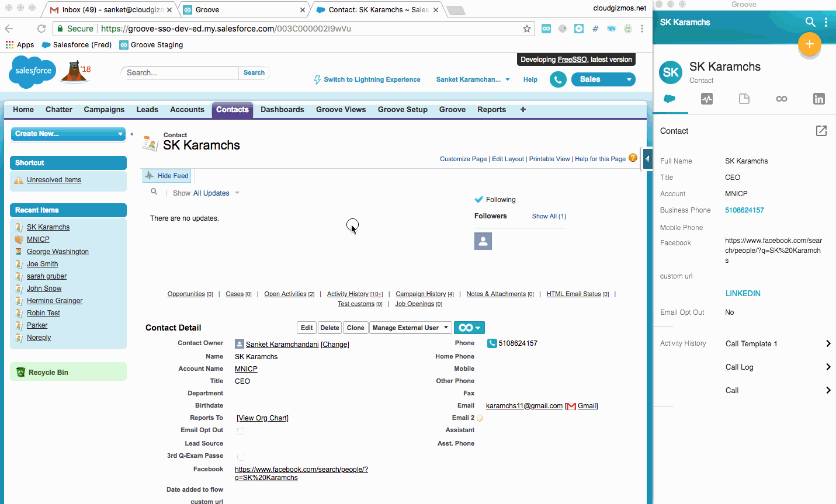Screen dimensions: 836x504
Task: Open Groove panel more options menu
Action: click(826, 22)
